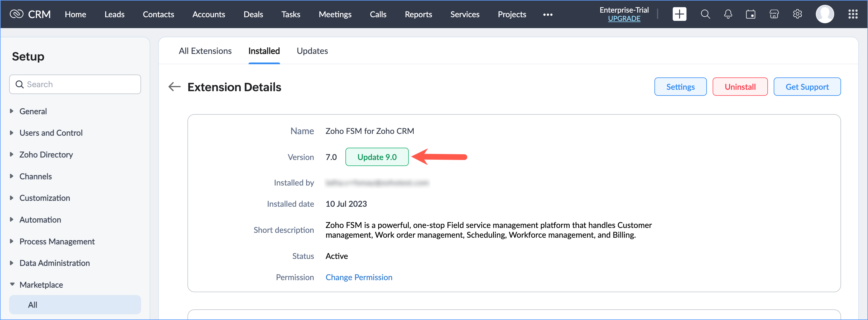This screenshot has width=868, height=320.
Task: Open the apps grid launcher
Action: coord(853,14)
